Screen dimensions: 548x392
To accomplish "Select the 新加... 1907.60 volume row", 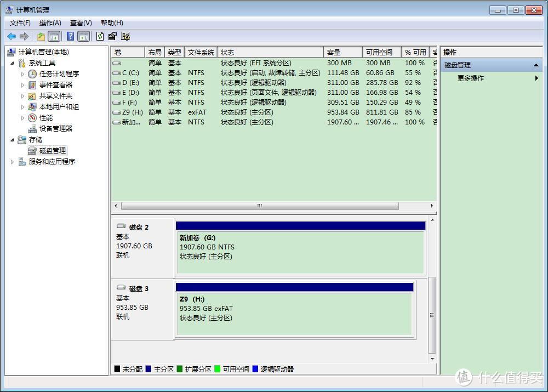I will 274,122.
